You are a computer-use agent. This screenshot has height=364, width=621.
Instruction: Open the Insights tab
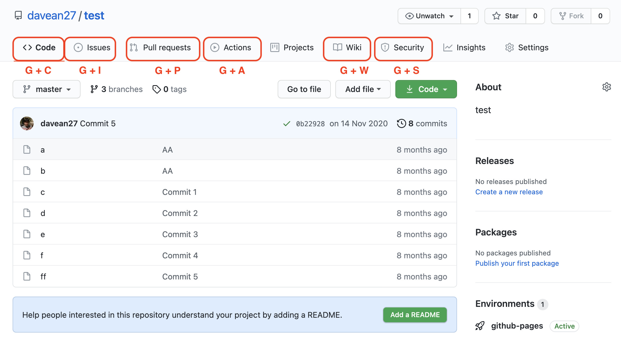coord(464,47)
